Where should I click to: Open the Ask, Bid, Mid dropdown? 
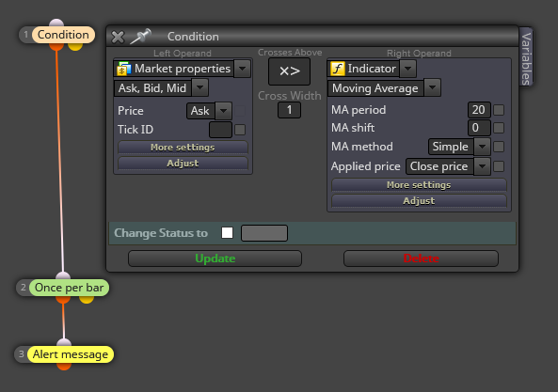(200, 87)
